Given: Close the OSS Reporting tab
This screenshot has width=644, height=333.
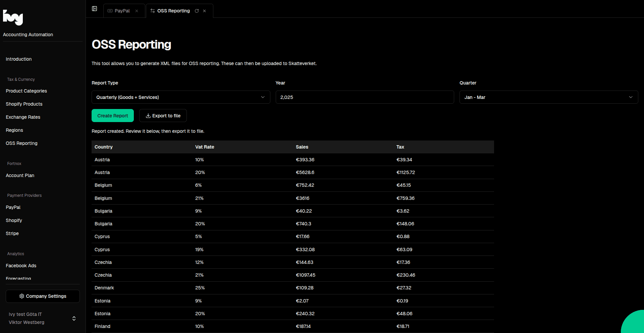Looking at the screenshot, I should 205,11.
